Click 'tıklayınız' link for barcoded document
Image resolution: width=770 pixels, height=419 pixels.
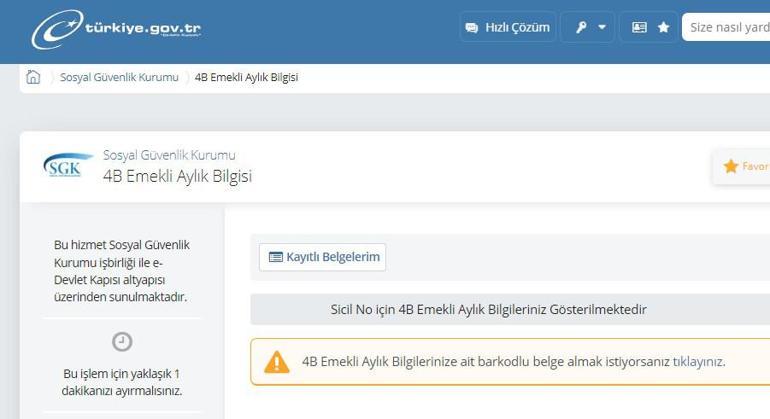[x=698, y=362]
